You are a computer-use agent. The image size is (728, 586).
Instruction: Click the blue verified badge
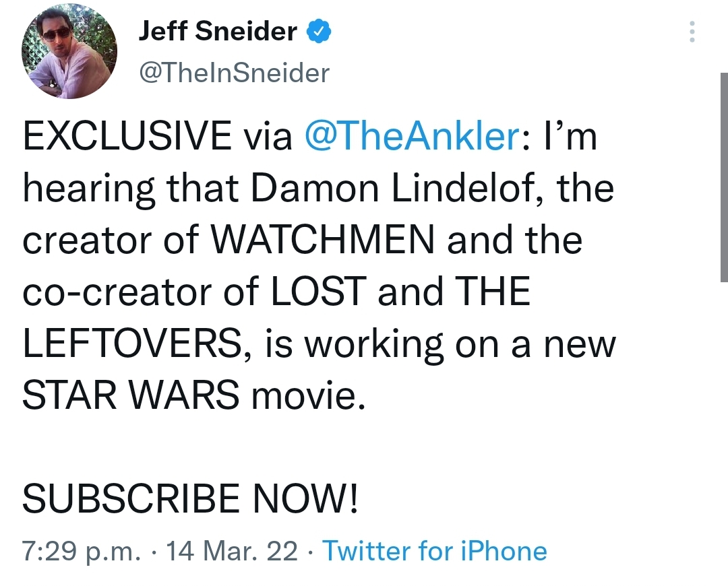318,32
